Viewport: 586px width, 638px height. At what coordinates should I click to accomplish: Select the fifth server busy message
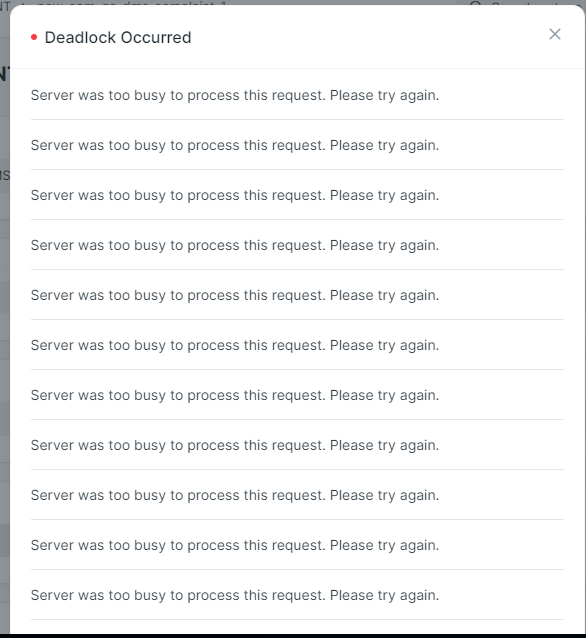(x=235, y=295)
